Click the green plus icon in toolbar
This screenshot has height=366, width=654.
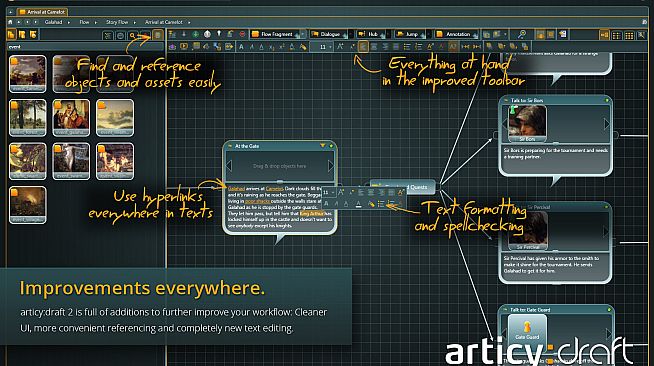(x=195, y=34)
